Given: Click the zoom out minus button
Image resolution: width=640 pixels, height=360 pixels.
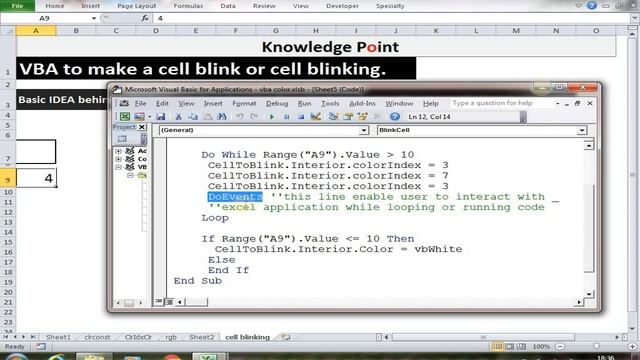Looking at the screenshot, I should point(560,347).
